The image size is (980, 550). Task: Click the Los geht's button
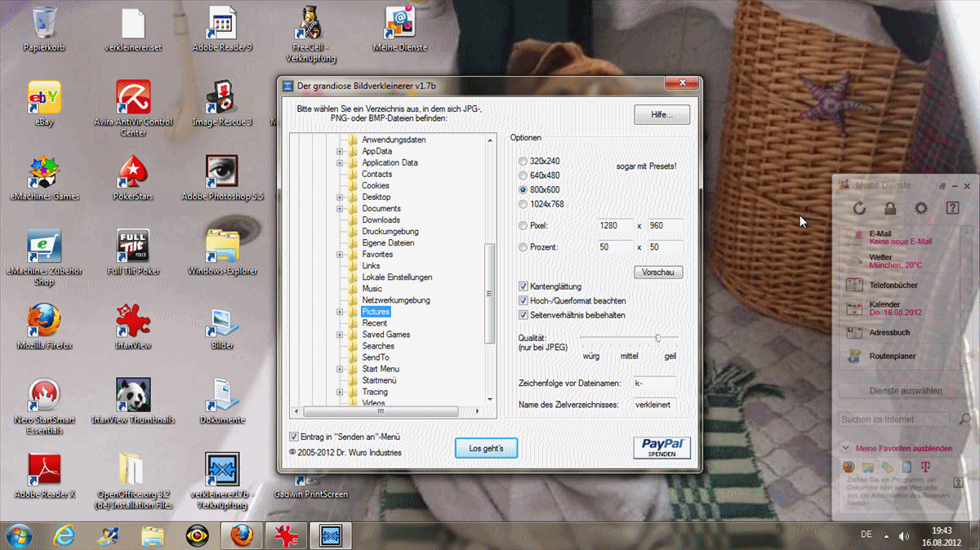486,448
